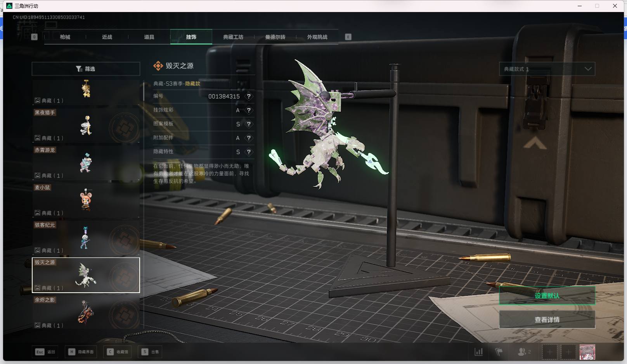Click the 典藏-S3赛季-隐藏款 label
The width and height of the screenshot is (627, 364).
tap(177, 84)
